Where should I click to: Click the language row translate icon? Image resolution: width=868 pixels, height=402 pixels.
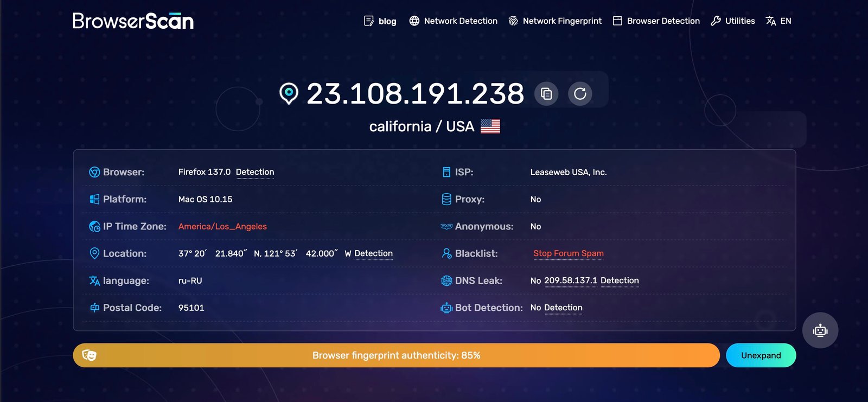(x=94, y=280)
